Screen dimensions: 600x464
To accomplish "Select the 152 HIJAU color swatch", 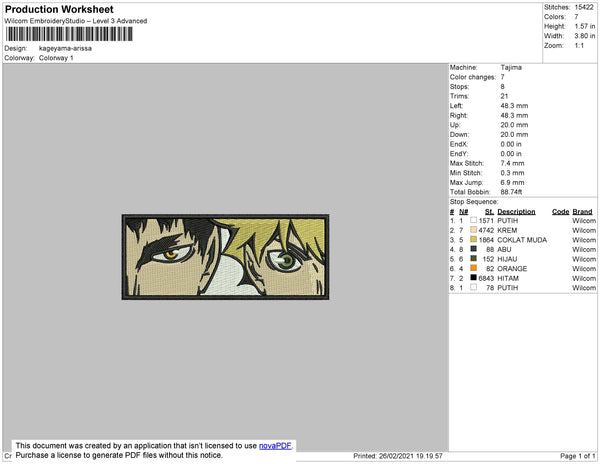I will tap(474, 259).
